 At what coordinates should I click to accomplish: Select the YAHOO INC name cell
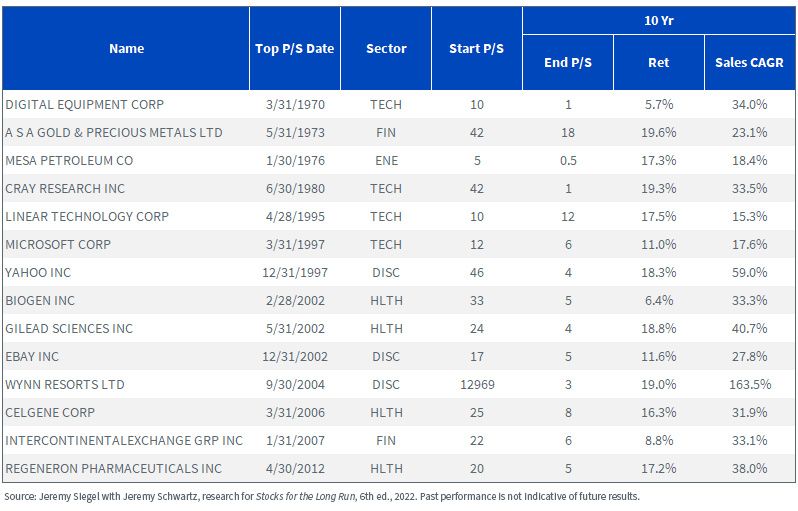pos(38,273)
